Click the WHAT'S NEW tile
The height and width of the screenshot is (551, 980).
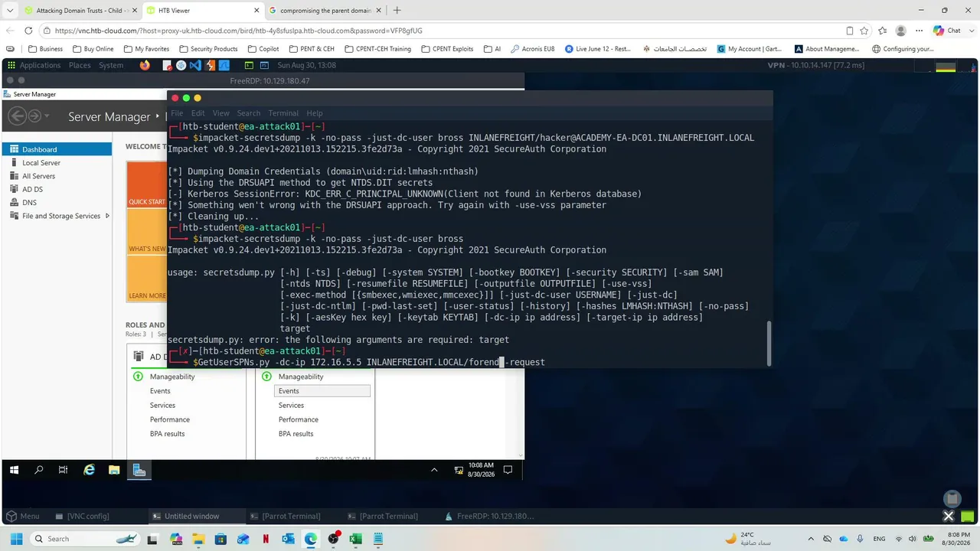[146, 232]
